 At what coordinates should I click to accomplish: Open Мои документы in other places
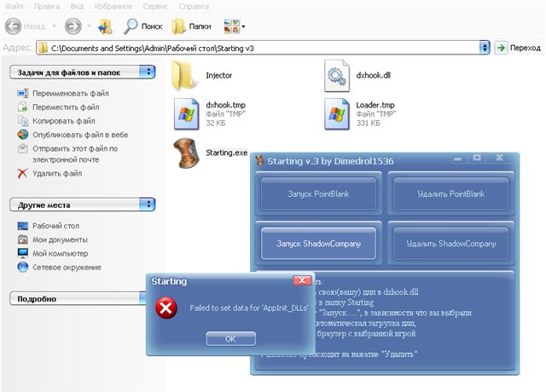[x=60, y=239]
